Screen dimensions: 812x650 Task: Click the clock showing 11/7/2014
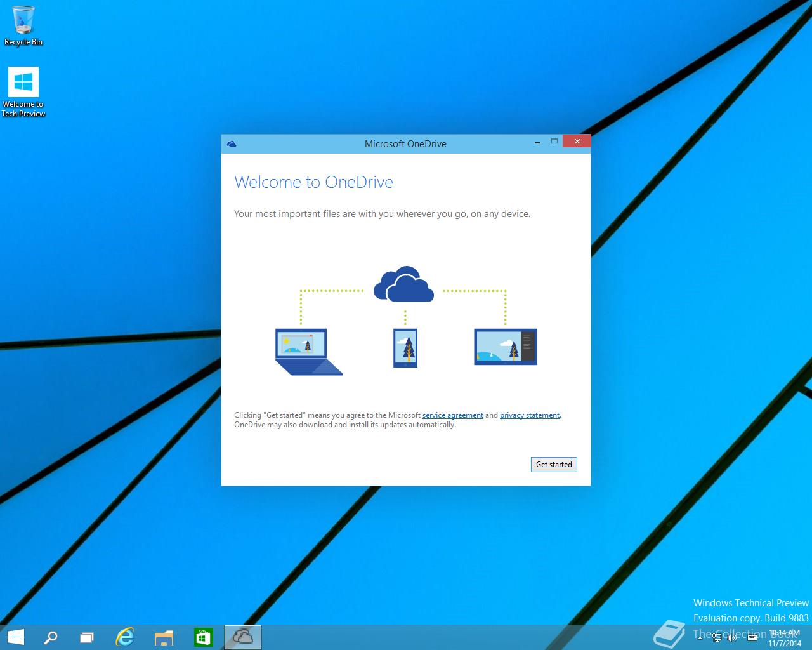[785, 638]
